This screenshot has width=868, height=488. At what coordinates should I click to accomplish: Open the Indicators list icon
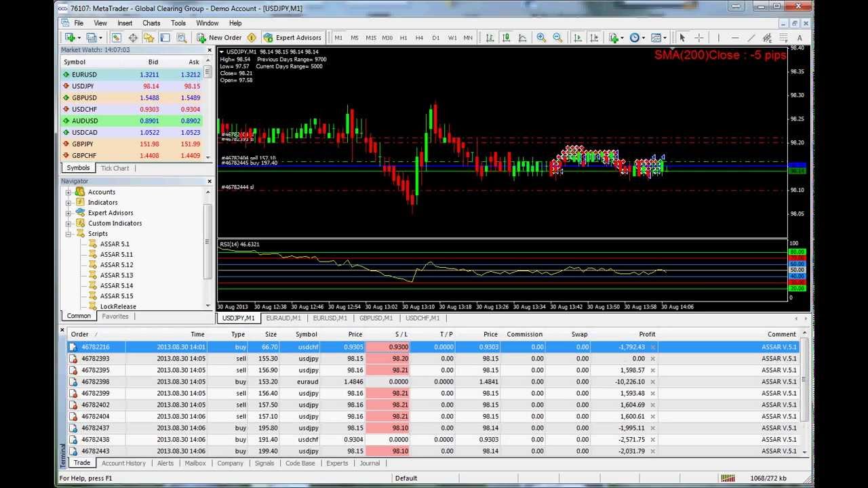[613, 38]
